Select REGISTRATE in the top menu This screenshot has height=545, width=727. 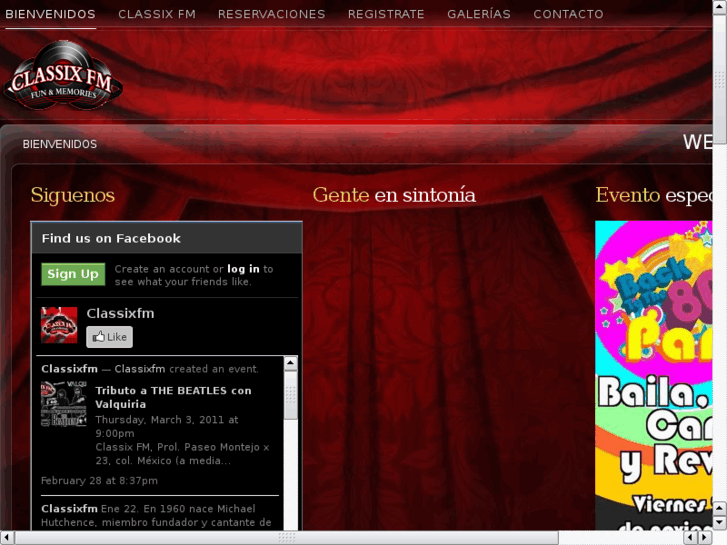[x=386, y=14]
